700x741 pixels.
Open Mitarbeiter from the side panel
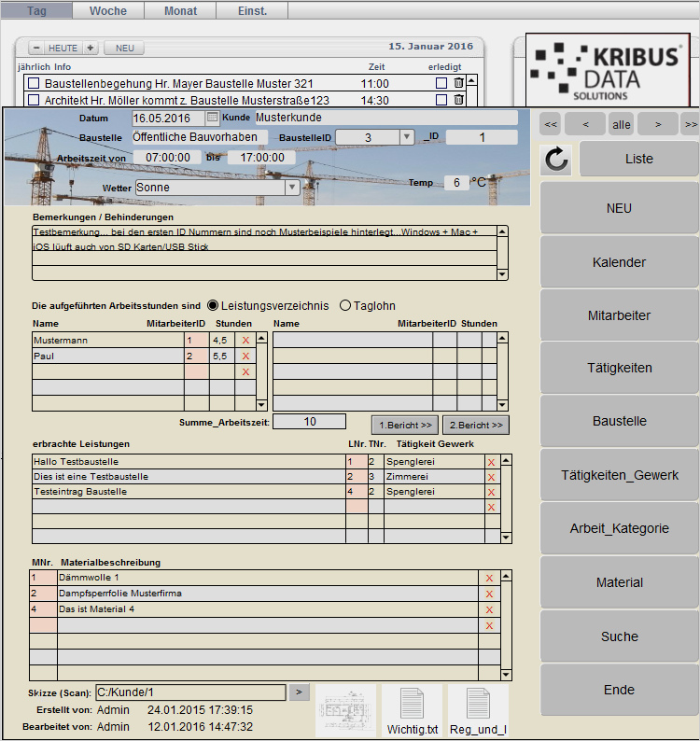619,315
